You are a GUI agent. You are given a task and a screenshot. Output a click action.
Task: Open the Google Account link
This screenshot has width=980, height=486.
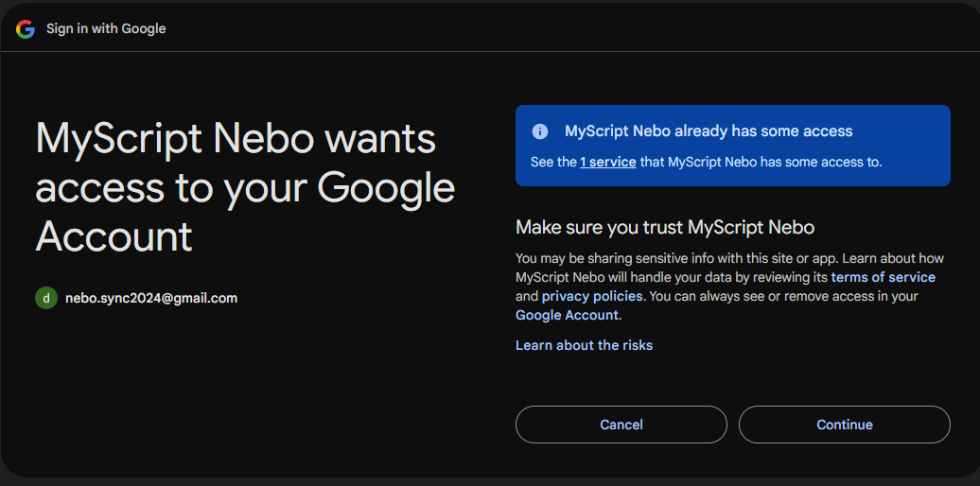click(567, 315)
